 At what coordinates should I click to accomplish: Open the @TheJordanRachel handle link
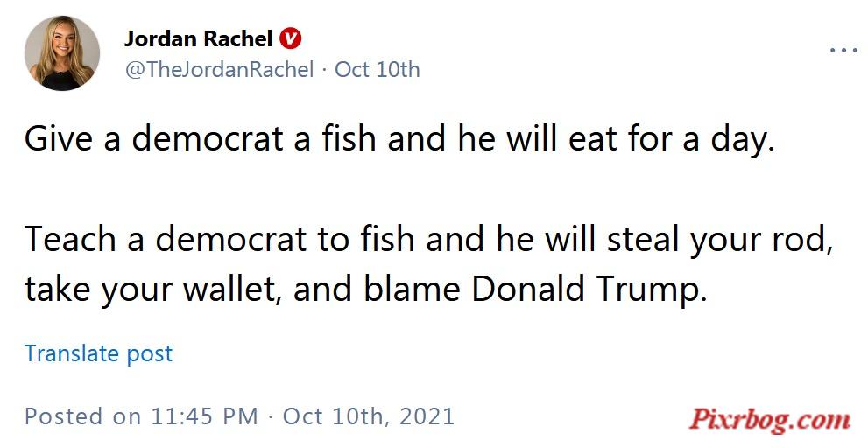(219, 70)
